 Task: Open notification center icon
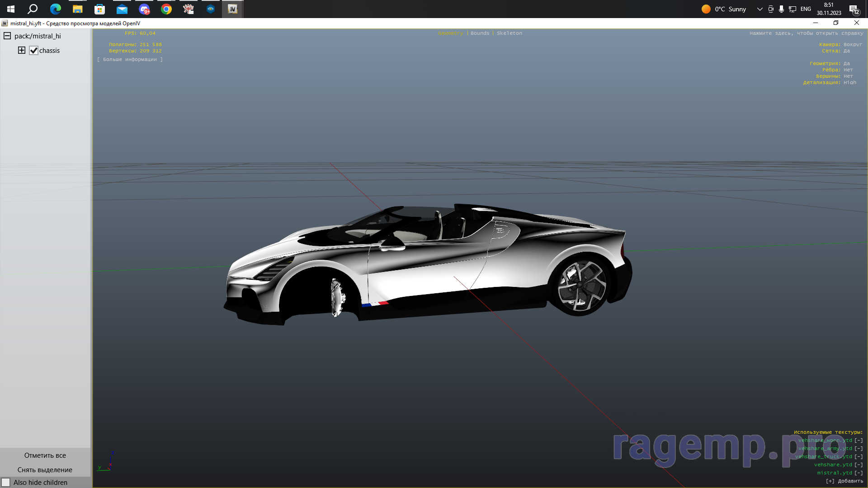(x=854, y=9)
